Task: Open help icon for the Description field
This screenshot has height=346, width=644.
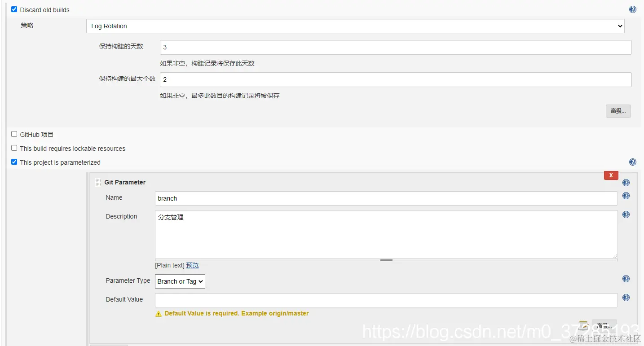Action: click(626, 215)
